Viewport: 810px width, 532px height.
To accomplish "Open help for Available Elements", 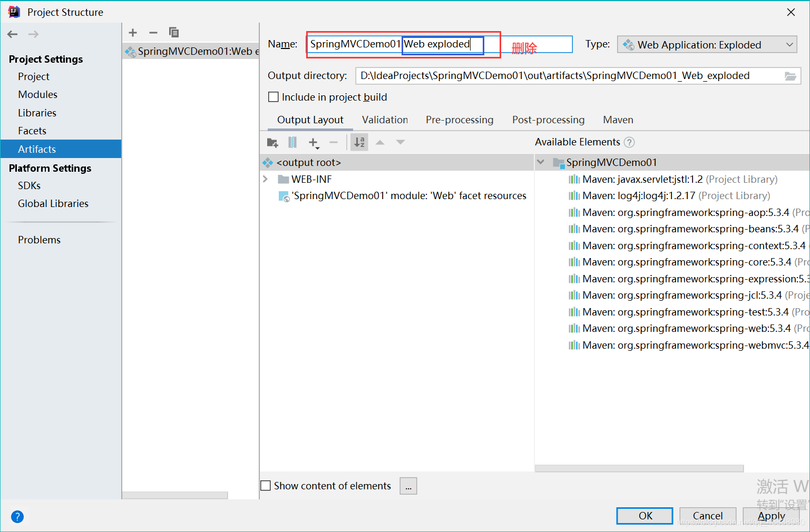I will coord(629,142).
